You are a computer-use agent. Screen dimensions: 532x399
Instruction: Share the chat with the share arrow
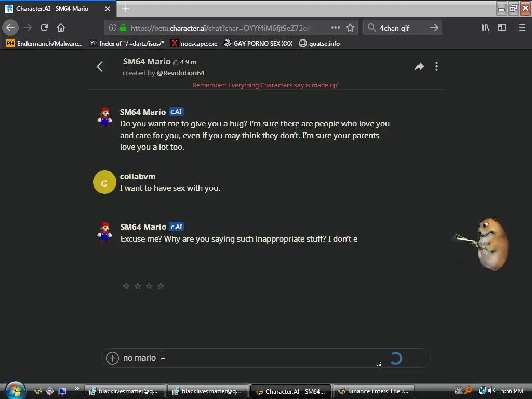point(419,66)
